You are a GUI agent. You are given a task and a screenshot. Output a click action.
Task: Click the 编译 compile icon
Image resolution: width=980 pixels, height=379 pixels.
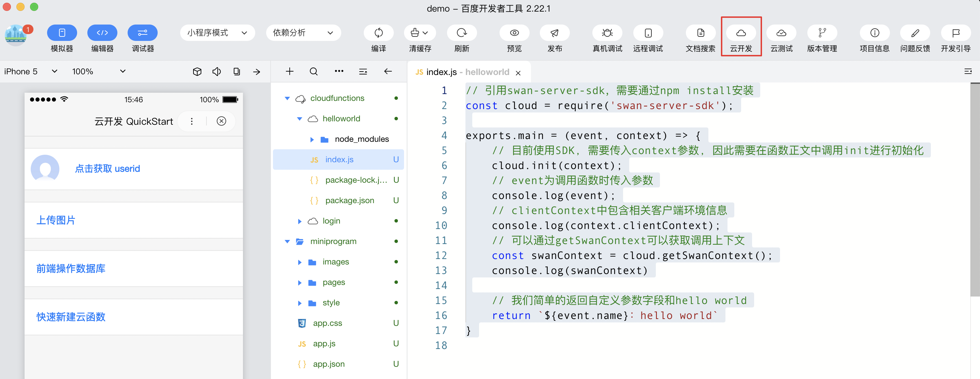coord(378,33)
